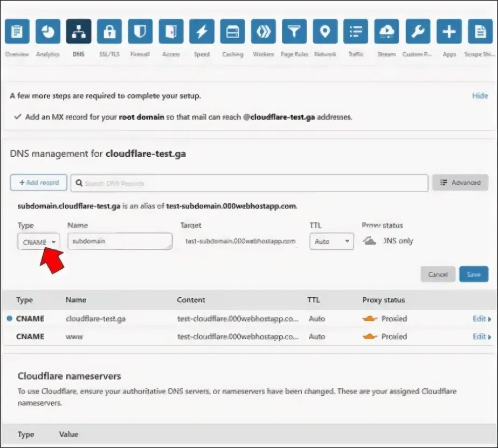Open the Overview section icon
This screenshot has width=498, height=448.
coord(17,31)
